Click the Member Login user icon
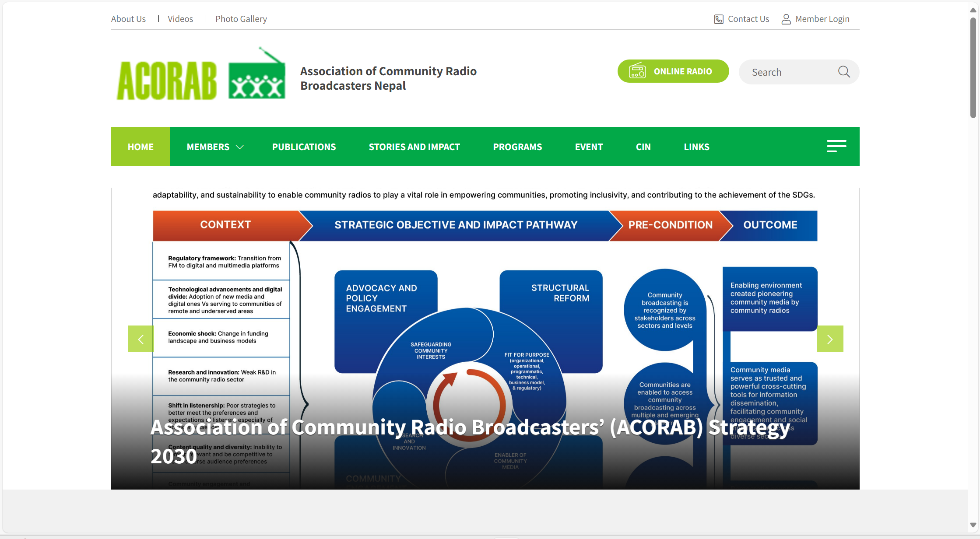The height and width of the screenshot is (539, 980). pyautogui.click(x=786, y=19)
